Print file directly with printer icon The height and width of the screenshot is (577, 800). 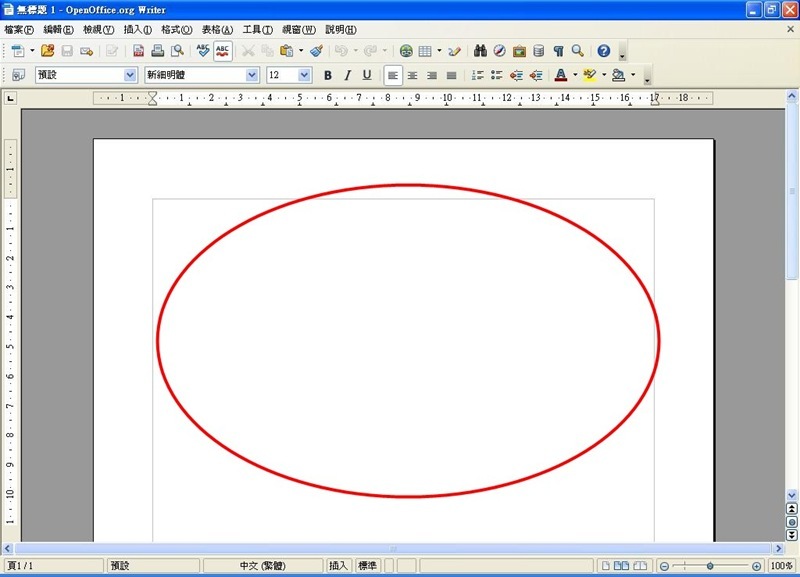tap(158, 51)
